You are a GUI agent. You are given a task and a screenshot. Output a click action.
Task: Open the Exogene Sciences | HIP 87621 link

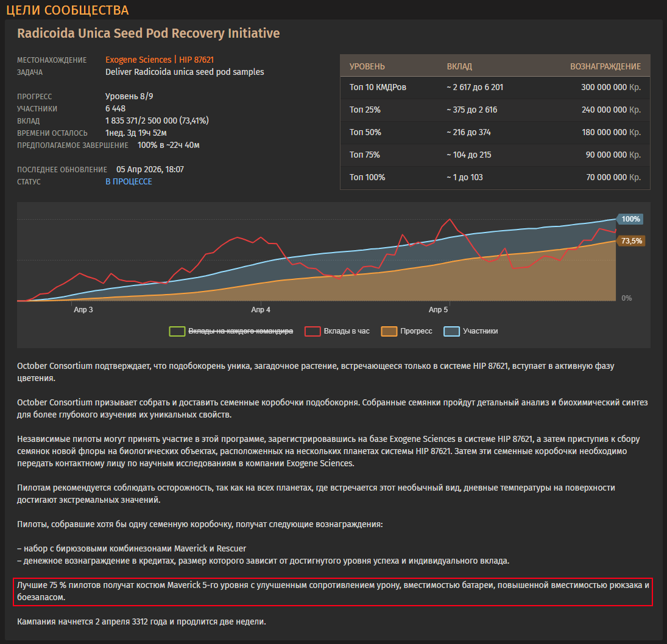point(160,60)
